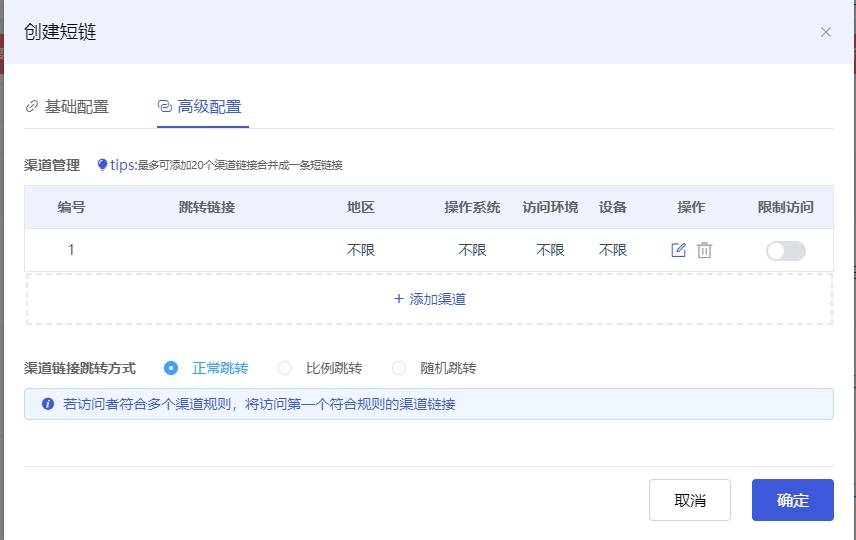Click the 取消 button

click(x=689, y=500)
